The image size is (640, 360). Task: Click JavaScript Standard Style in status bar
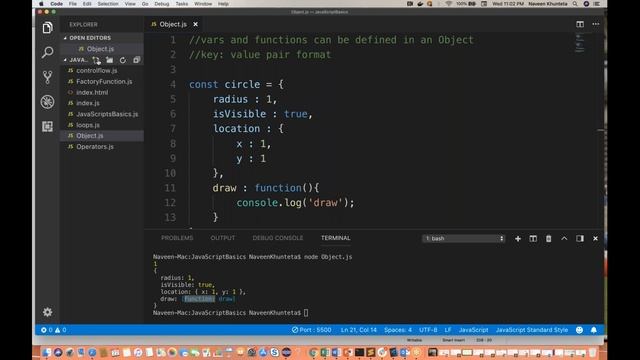532,330
